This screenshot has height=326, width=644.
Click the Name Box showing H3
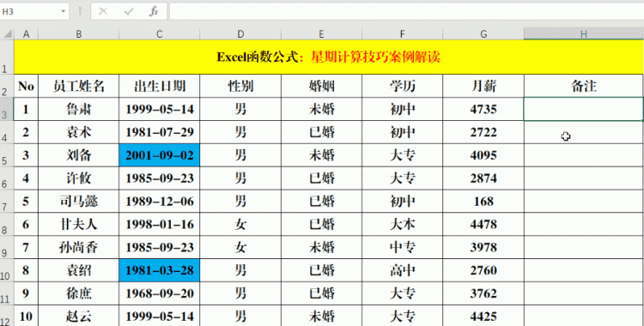pyautogui.click(x=29, y=11)
